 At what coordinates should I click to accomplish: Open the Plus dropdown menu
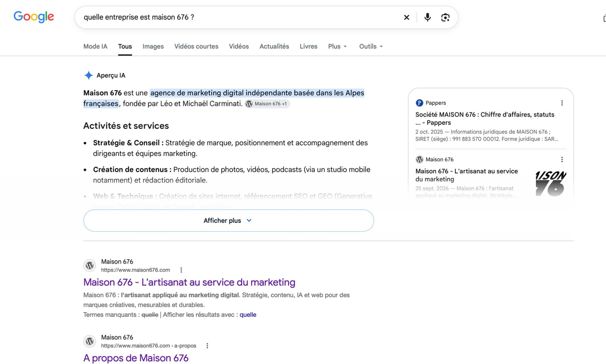point(337,46)
